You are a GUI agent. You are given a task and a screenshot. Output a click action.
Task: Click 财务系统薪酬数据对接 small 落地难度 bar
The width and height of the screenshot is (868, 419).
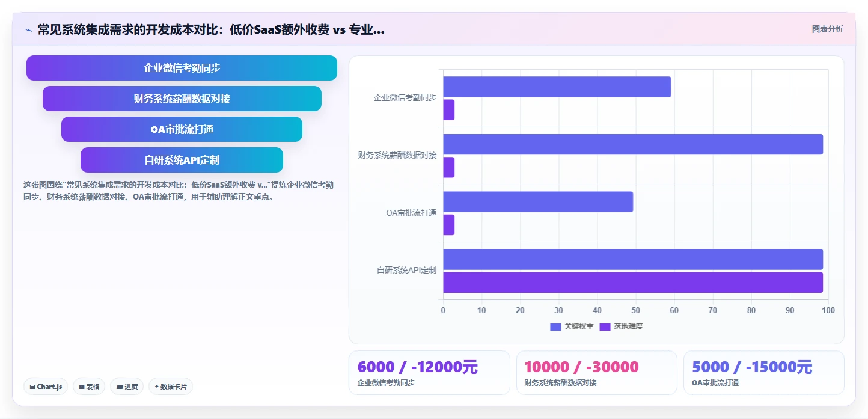449,168
